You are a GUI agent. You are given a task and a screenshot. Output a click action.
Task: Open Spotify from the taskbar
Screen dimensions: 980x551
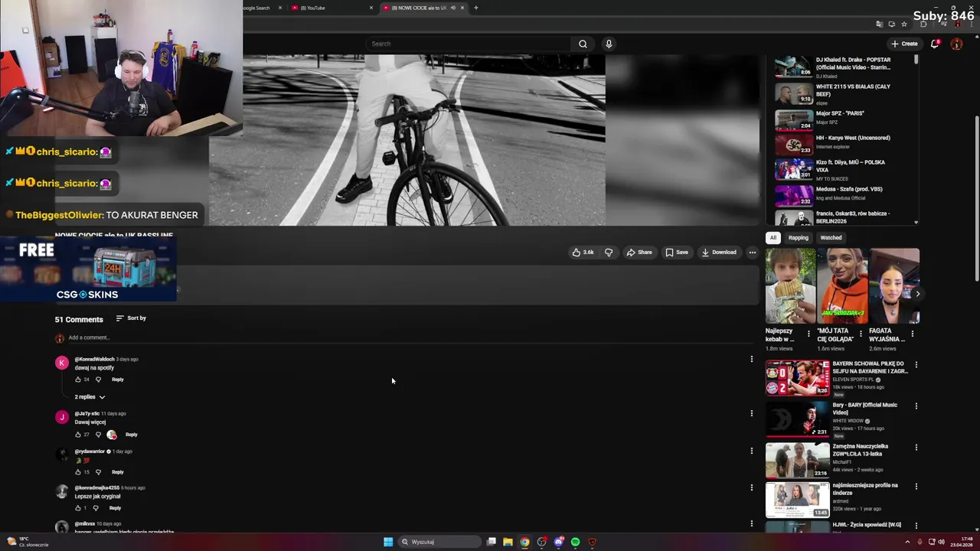pos(575,542)
